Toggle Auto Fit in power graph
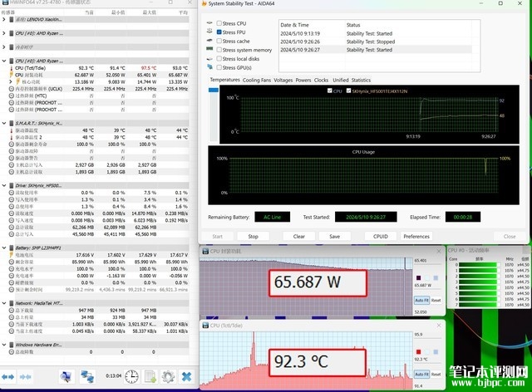 [421, 300]
